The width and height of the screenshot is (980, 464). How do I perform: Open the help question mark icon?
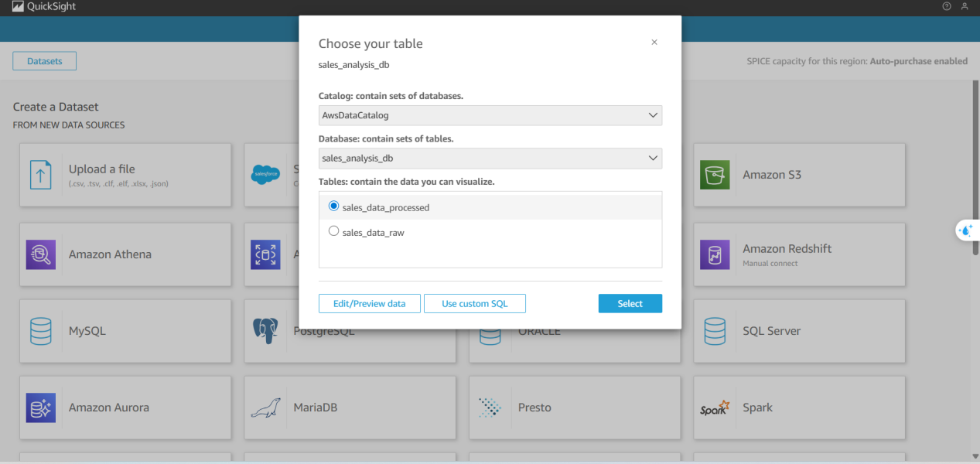point(947,6)
